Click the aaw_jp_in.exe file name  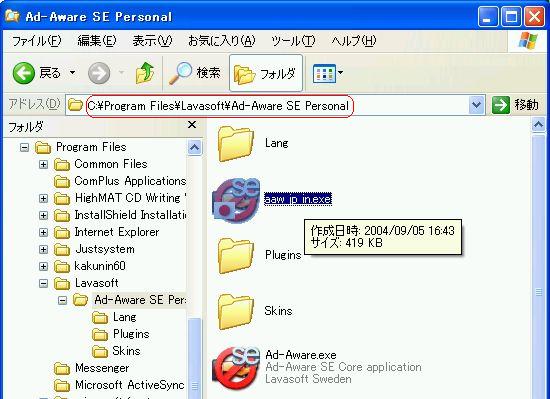pyautogui.click(x=298, y=199)
